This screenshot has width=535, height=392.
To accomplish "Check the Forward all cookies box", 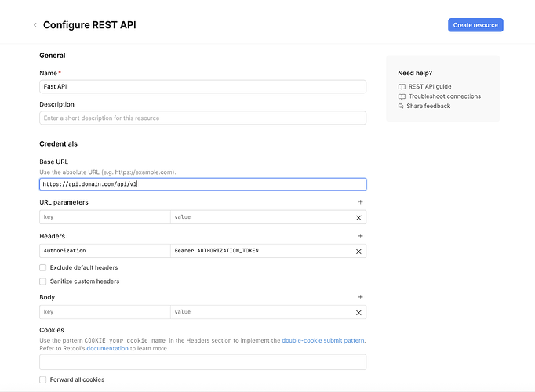I will 42,379.
